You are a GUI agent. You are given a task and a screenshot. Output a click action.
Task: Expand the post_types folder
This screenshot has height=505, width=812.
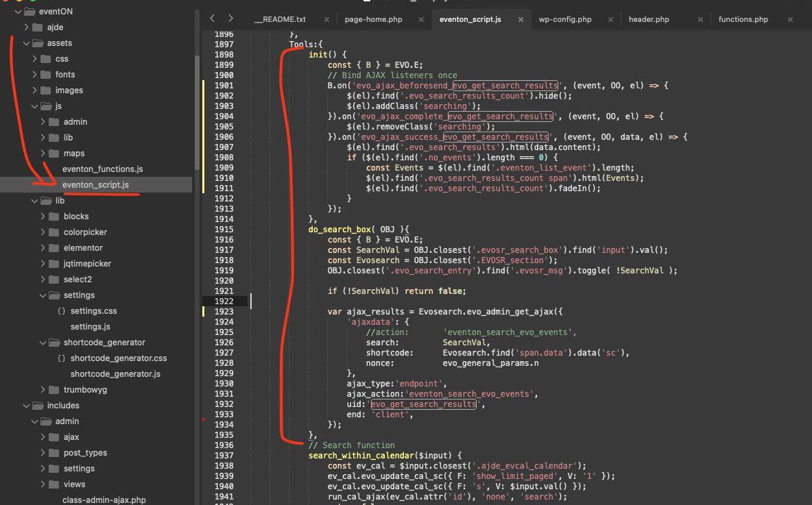[x=43, y=453]
